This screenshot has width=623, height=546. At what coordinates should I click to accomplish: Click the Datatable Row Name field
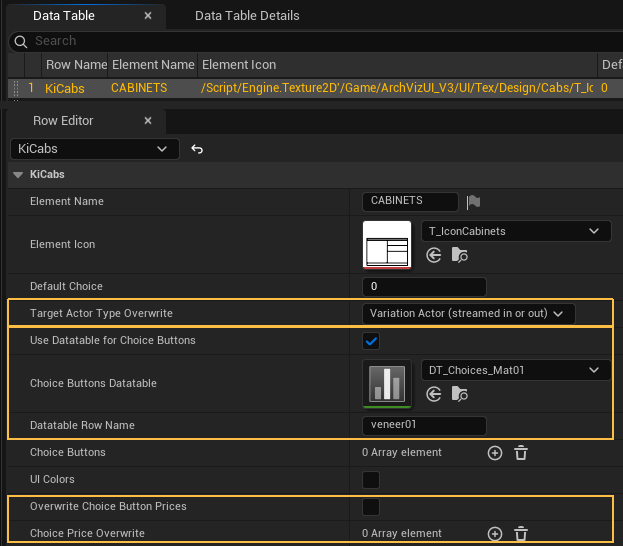coord(424,426)
